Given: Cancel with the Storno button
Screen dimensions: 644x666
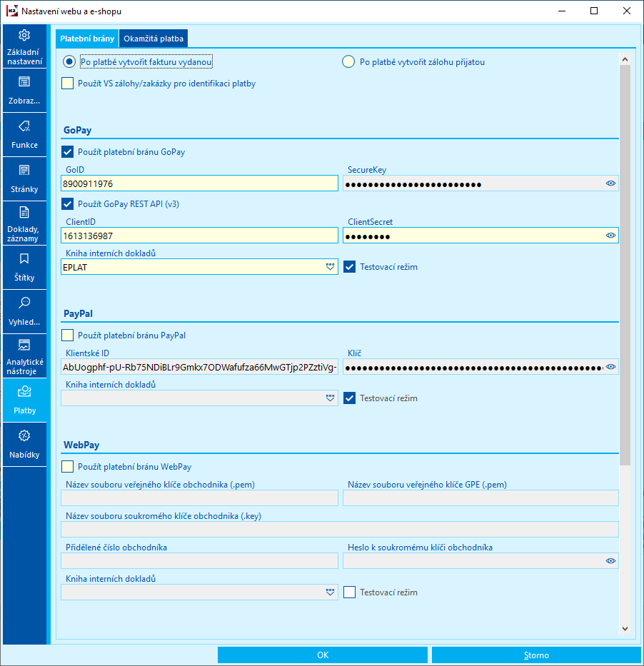Looking at the screenshot, I should 536,655.
